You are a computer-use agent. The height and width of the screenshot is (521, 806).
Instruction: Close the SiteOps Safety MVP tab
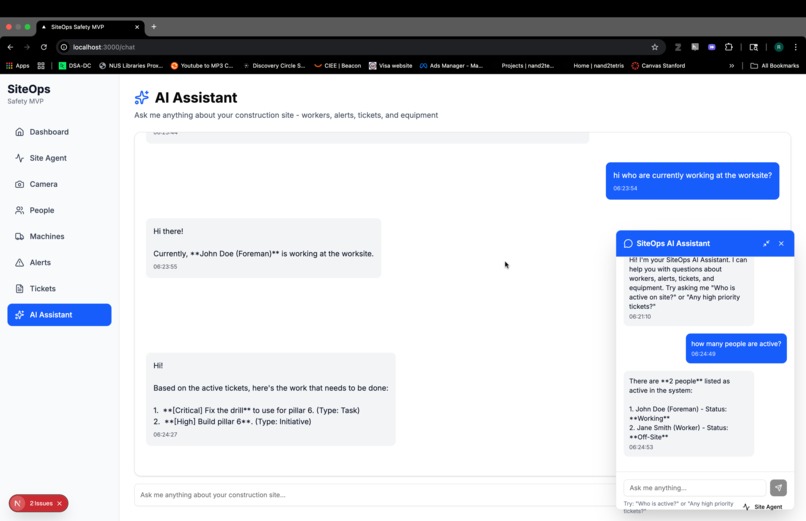tap(137, 27)
